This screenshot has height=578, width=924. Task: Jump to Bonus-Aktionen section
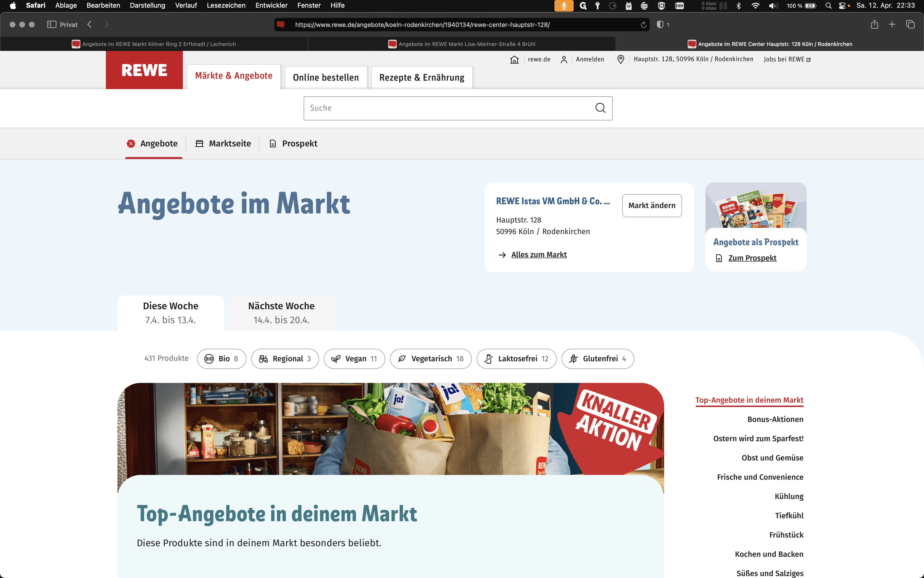[x=775, y=419]
